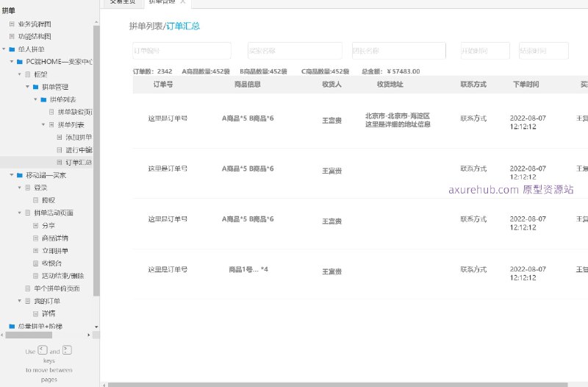Collapse the 拼单管理 folder arrow
588x387 pixels.
(28, 87)
